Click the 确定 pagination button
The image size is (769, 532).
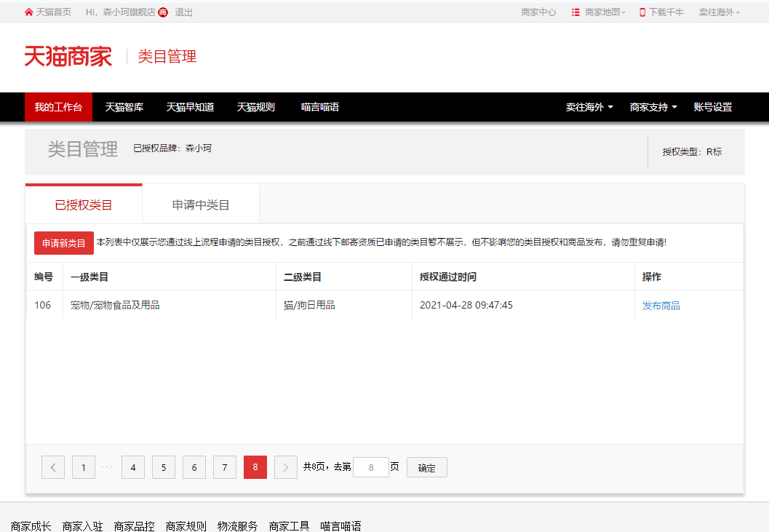[x=426, y=468]
